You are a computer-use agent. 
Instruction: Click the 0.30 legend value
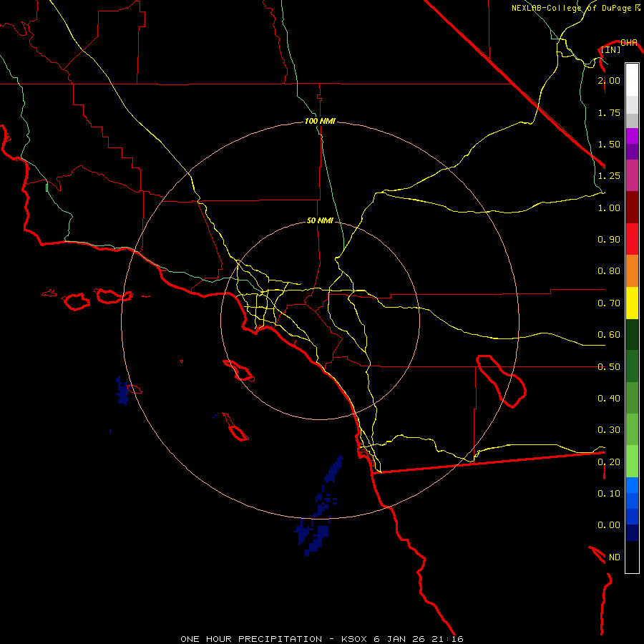point(609,430)
